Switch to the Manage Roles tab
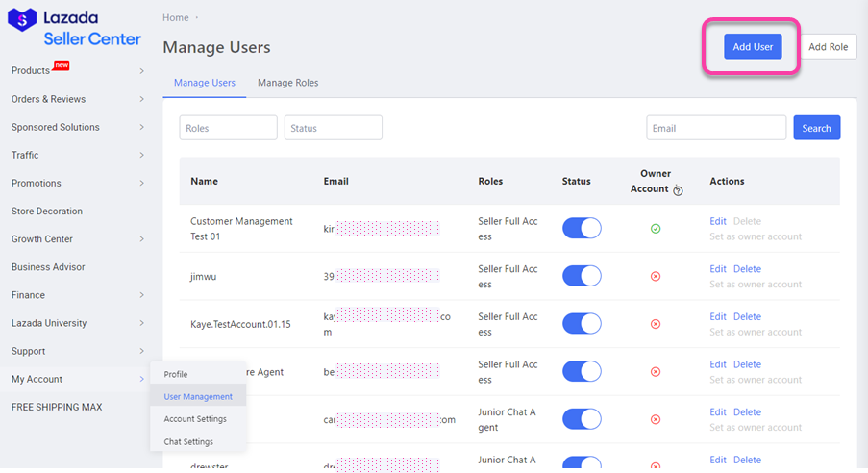 (x=287, y=83)
